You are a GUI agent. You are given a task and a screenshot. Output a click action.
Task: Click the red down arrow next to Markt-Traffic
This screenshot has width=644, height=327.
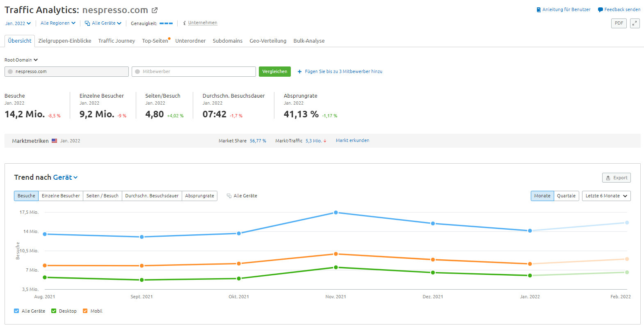tap(325, 141)
